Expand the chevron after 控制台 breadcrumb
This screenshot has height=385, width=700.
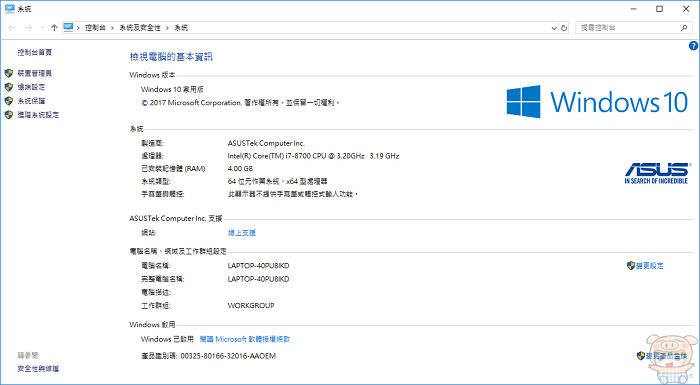112,28
